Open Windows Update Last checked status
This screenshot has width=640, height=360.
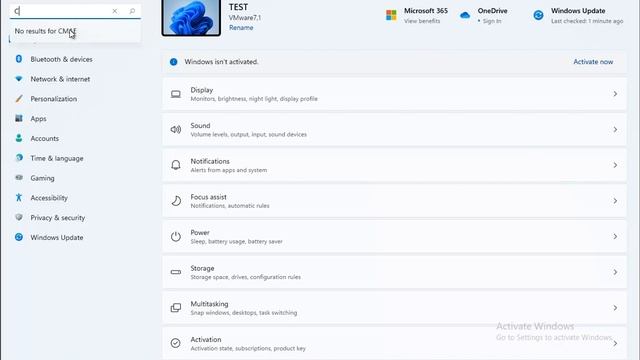(587, 21)
